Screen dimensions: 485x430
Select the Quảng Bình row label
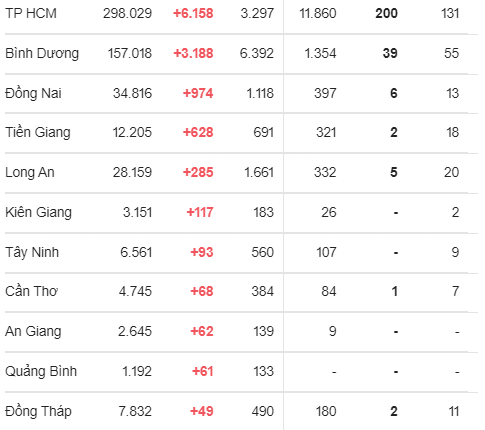coord(41,371)
